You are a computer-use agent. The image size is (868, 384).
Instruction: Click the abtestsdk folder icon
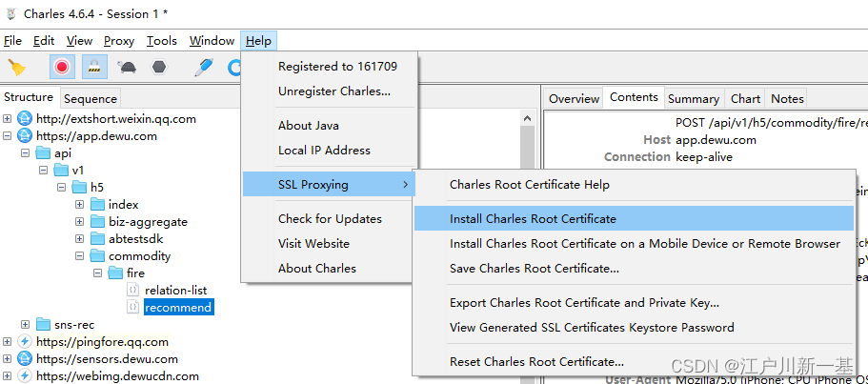click(x=97, y=238)
